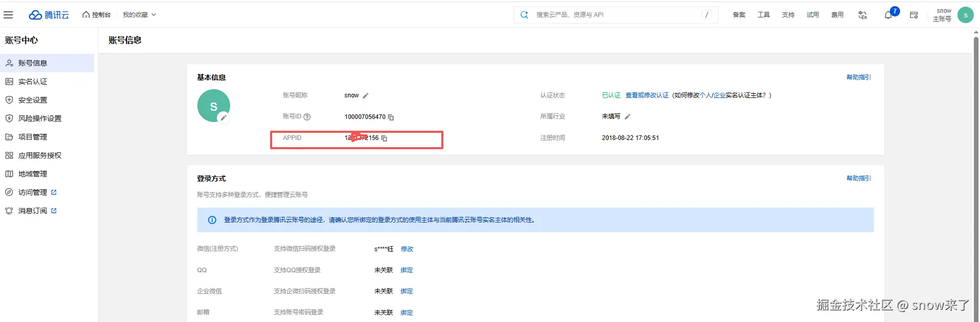Open the notifications bell
The image size is (980, 322).
[888, 15]
